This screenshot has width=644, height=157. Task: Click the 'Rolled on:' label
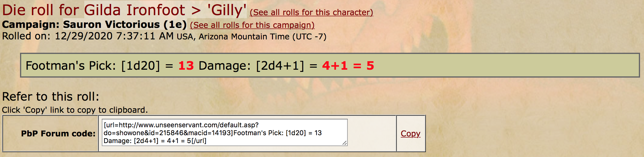pos(26,36)
